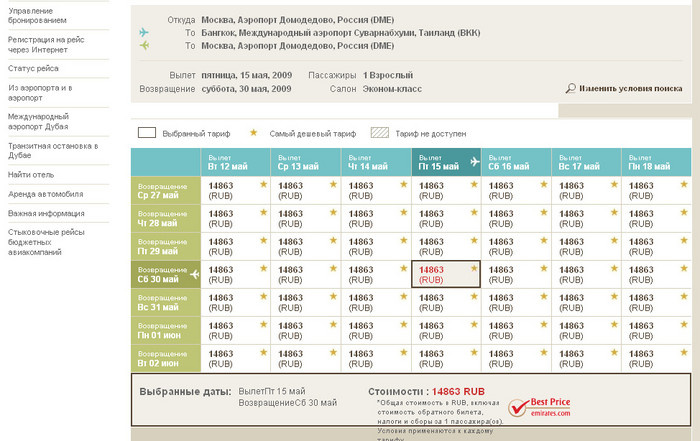Click the Выбранный тариф legend swatch box
This screenshot has width=700, height=441.
click(147, 133)
